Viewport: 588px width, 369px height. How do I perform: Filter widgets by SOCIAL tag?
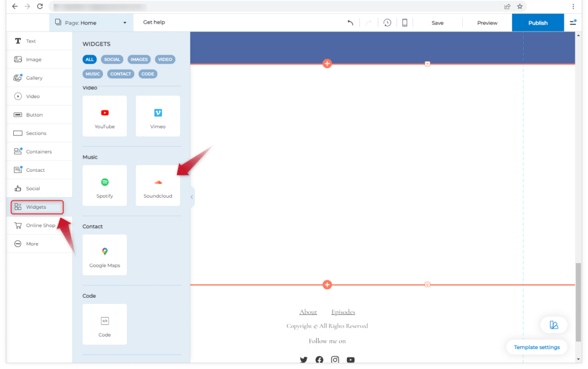pos(112,59)
